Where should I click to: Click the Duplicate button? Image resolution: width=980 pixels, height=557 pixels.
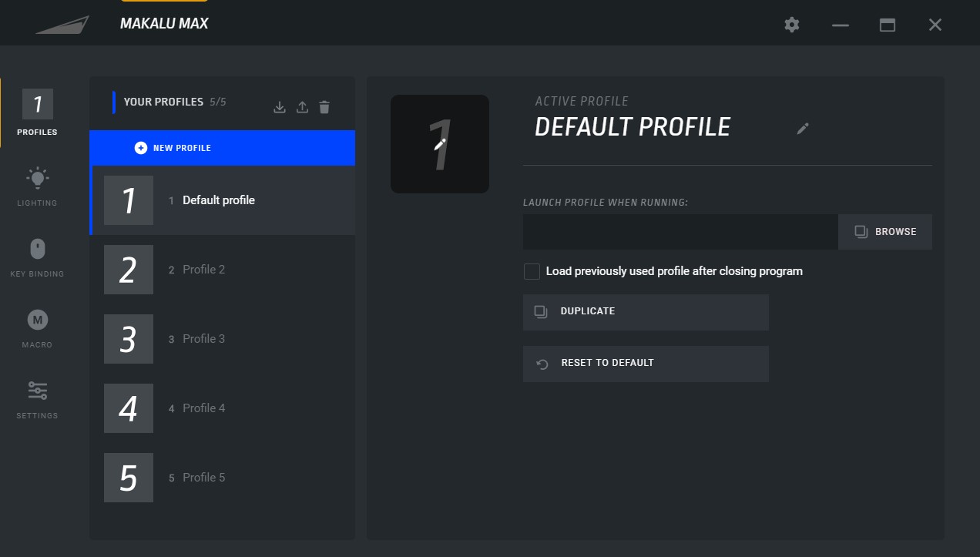(645, 312)
